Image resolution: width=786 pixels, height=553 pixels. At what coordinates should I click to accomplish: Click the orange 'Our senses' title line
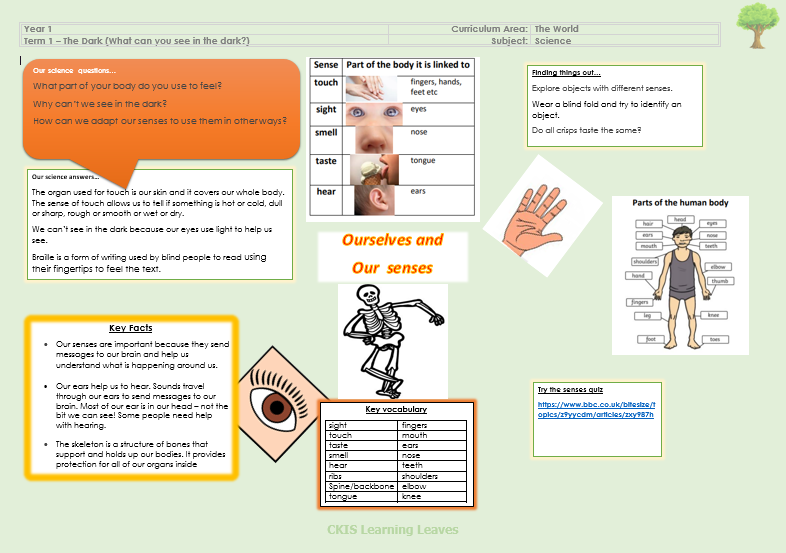coord(392,268)
